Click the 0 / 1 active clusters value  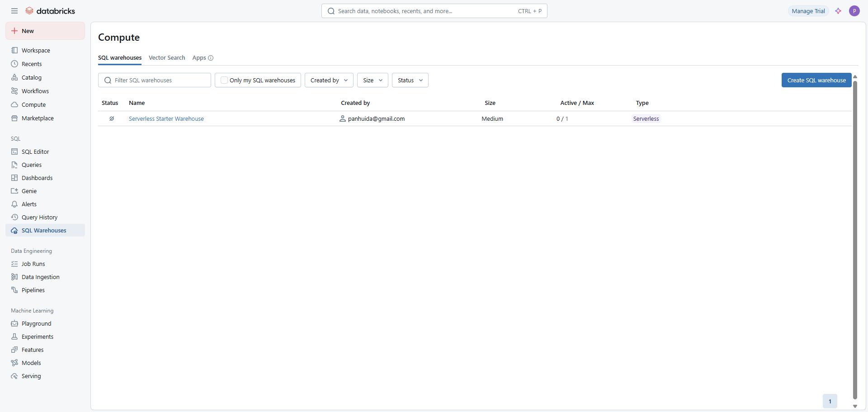562,118
